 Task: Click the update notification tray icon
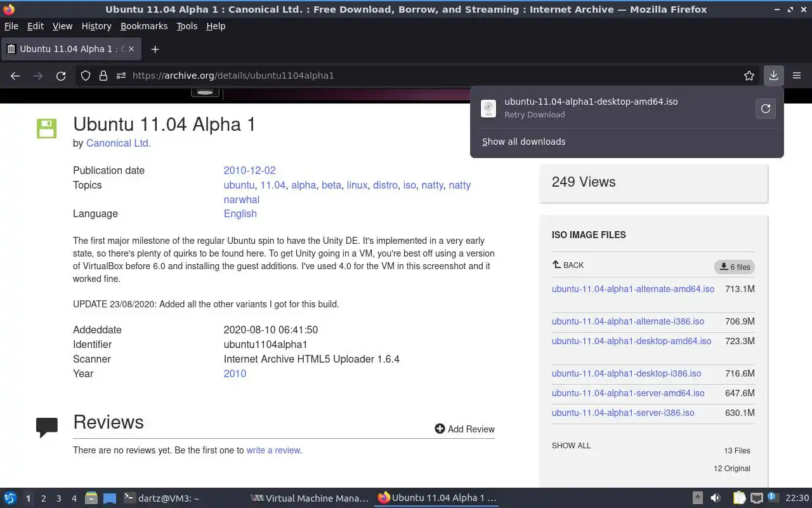[772, 497]
